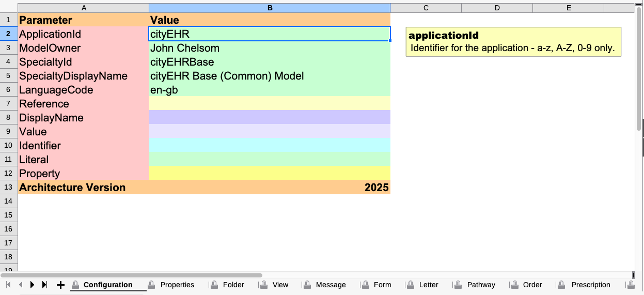
Task: Select the cyan Identifier value cell
Action: (270, 146)
